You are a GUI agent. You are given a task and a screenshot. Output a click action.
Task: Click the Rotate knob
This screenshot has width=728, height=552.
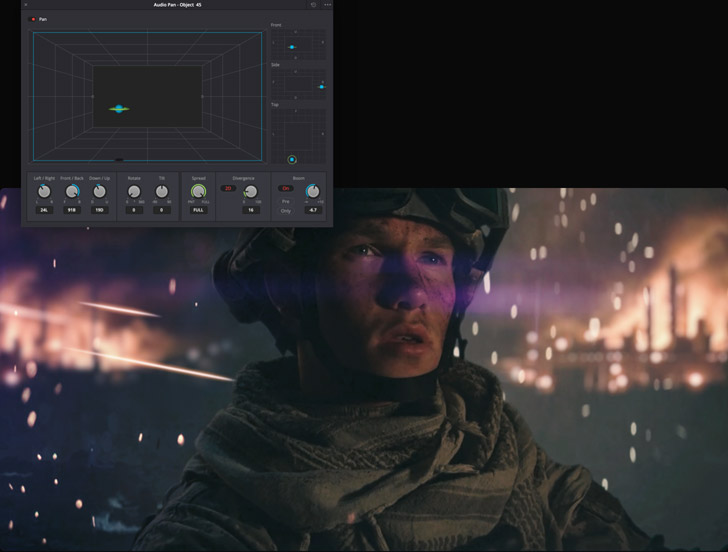[x=134, y=191]
